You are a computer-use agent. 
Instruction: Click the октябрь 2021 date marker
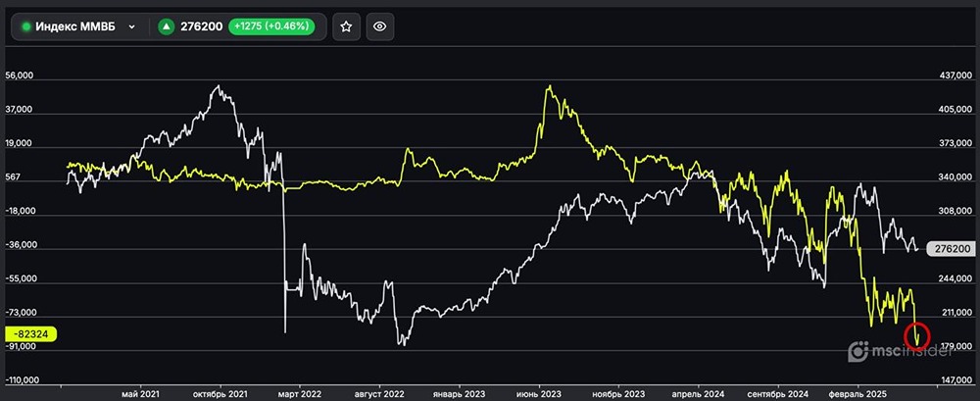point(220,394)
